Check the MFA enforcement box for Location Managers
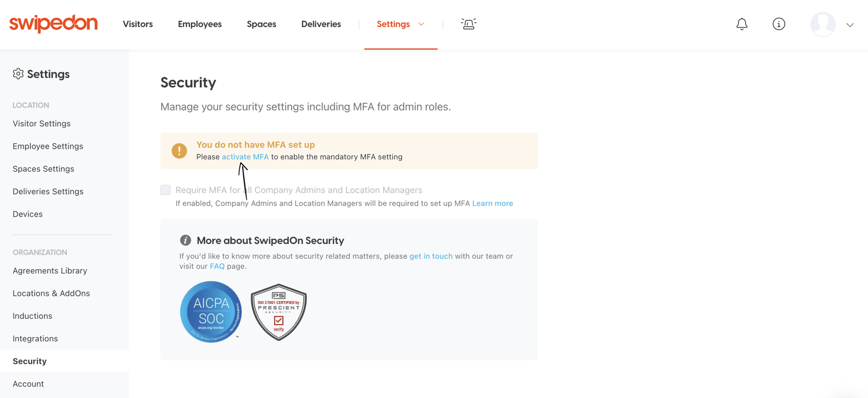 [x=166, y=190]
